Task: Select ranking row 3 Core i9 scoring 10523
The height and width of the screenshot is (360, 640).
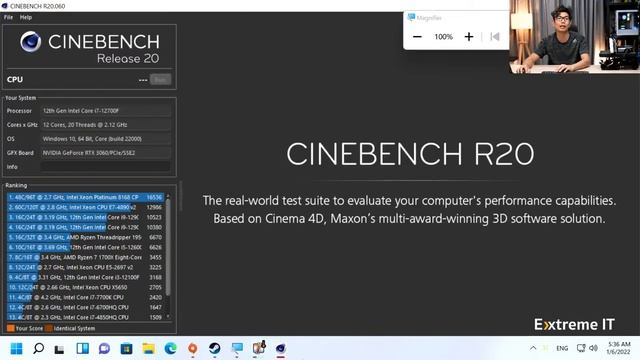Action: [85, 217]
